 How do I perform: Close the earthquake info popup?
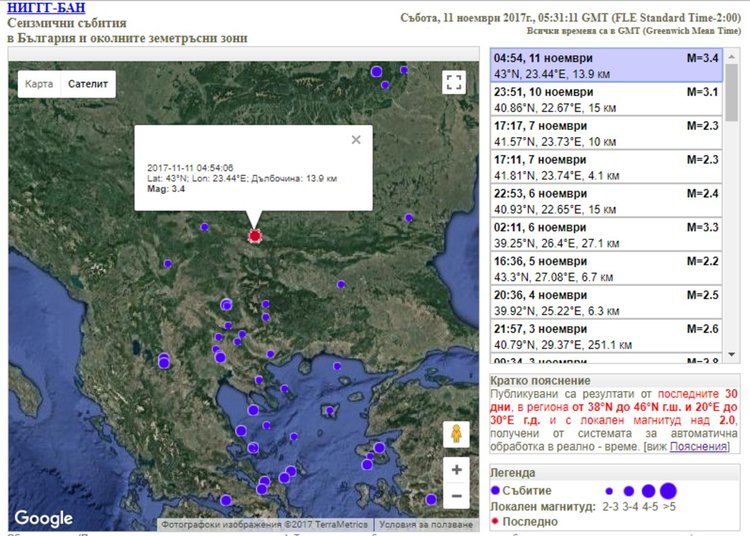pyautogui.click(x=356, y=140)
